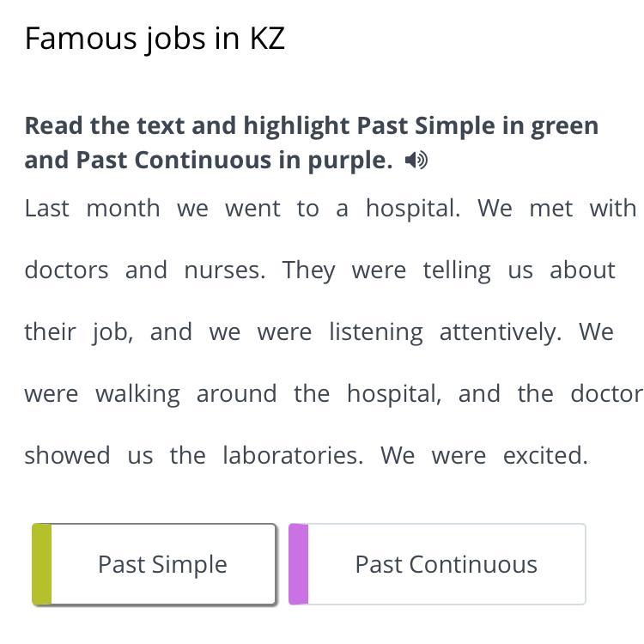Highlight the word "telling" in the text
Screen dimensions: 644x644
click(x=457, y=271)
